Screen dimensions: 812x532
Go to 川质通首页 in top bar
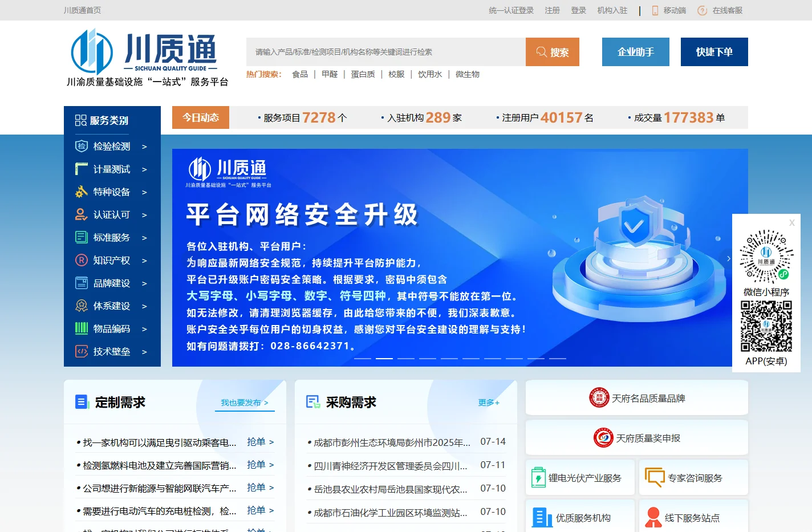tap(82, 10)
